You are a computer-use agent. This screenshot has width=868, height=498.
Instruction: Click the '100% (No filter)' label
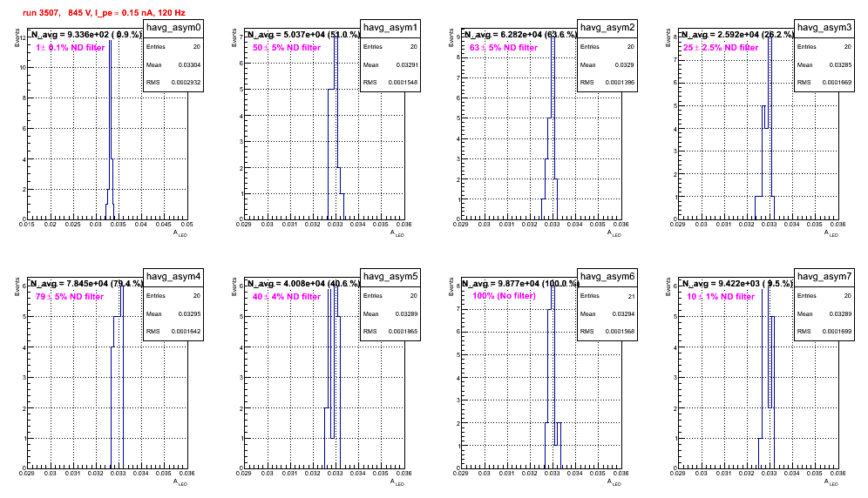pyautogui.click(x=504, y=296)
